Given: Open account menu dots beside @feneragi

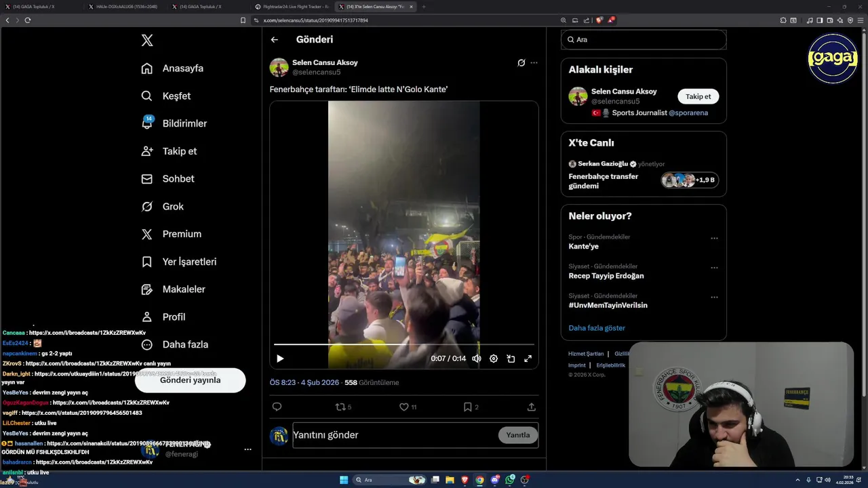Looking at the screenshot, I should tap(248, 449).
